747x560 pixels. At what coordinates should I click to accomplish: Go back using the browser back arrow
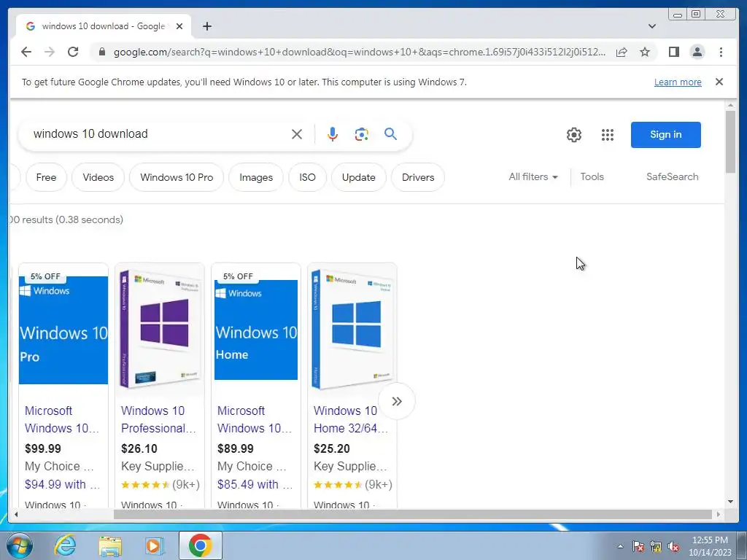tap(26, 52)
